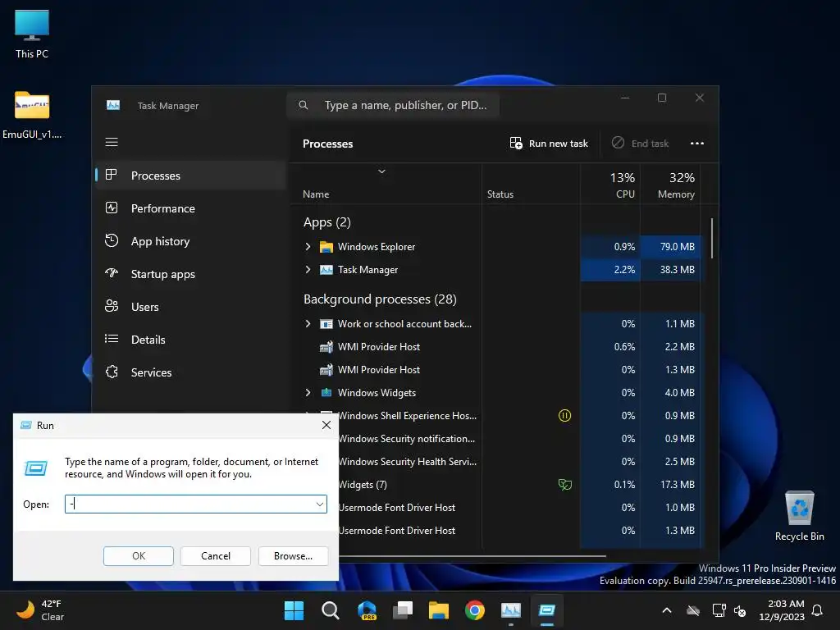This screenshot has width=840, height=630.
Task: Click the column sort chevron above Name
Action: (x=381, y=171)
